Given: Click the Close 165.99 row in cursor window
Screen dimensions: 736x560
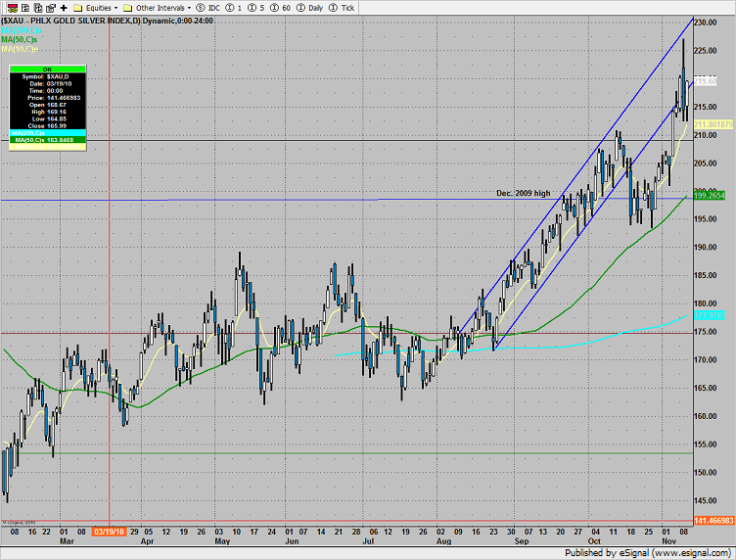Looking at the screenshot, I should pos(47,125).
